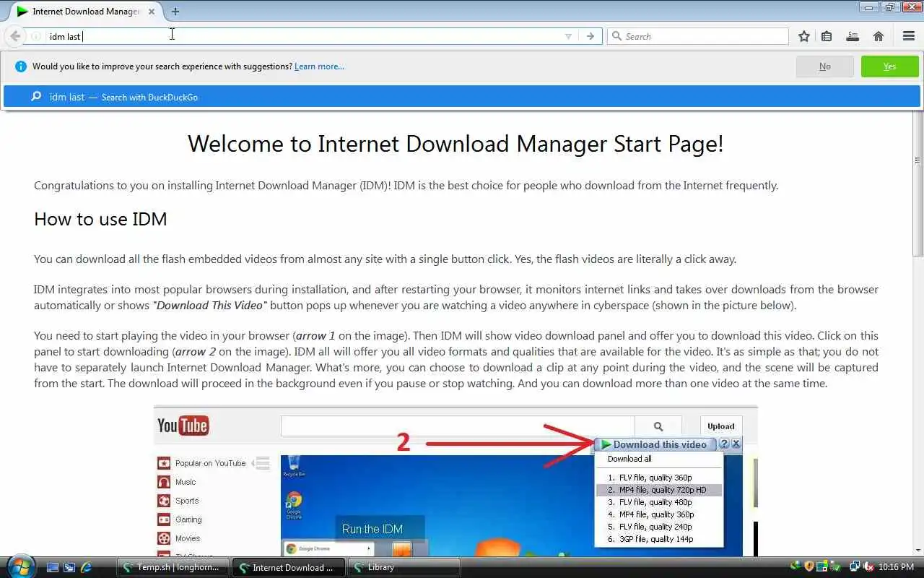This screenshot has height=578, width=924.
Task: Click the security shield tray icon
Action: tap(809, 566)
